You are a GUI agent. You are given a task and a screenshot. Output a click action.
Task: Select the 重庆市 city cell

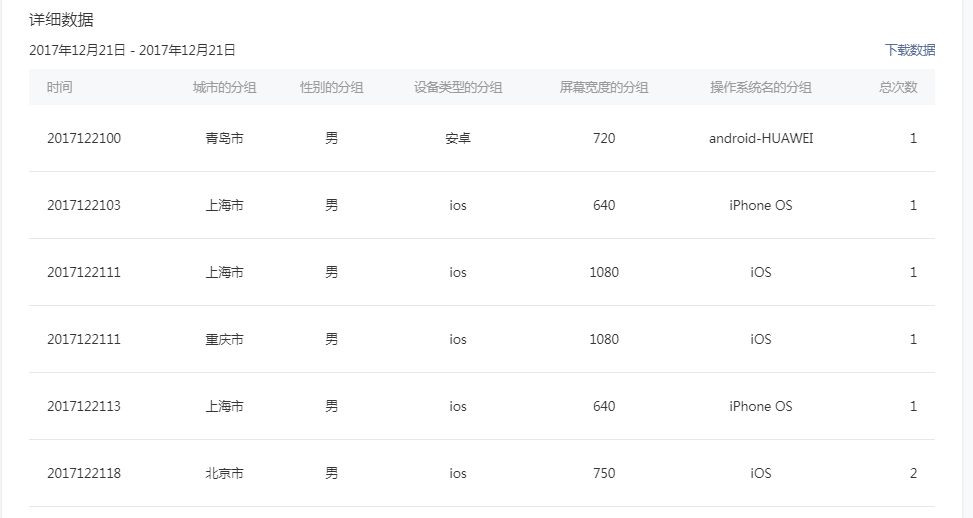tap(224, 339)
